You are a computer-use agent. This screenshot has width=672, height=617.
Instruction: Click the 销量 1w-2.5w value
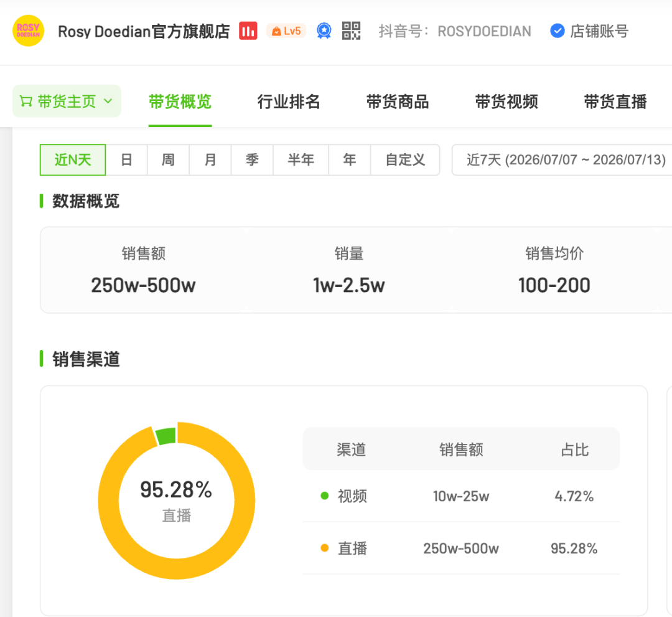[349, 286]
